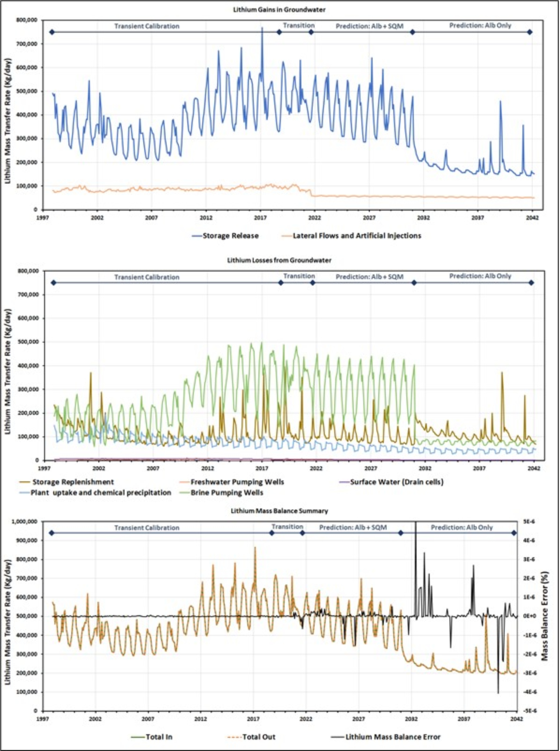The image size is (560, 751).
Task: Click the summary chart left y-axis title
Action: pos(8,622)
